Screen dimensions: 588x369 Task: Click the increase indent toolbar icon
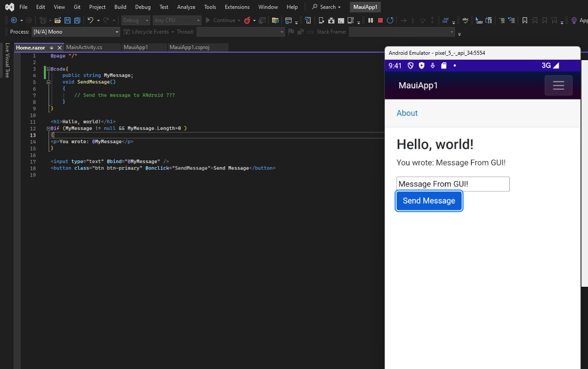tap(502, 20)
